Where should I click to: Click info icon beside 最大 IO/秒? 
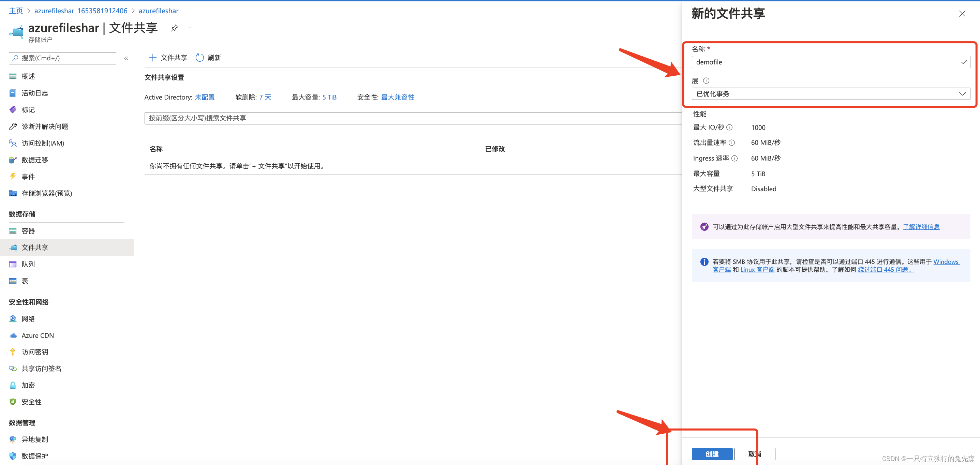pyautogui.click(x=729, y=127)
